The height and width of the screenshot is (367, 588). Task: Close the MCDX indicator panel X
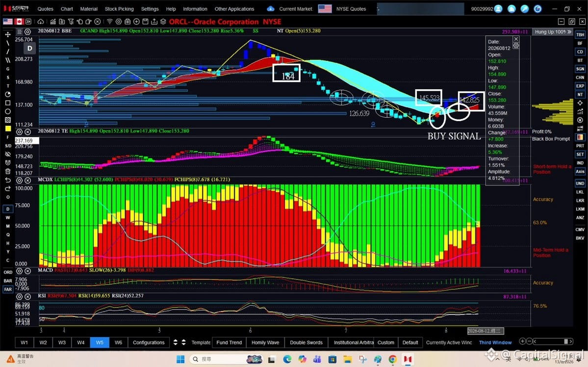click(x=28, y=180)
